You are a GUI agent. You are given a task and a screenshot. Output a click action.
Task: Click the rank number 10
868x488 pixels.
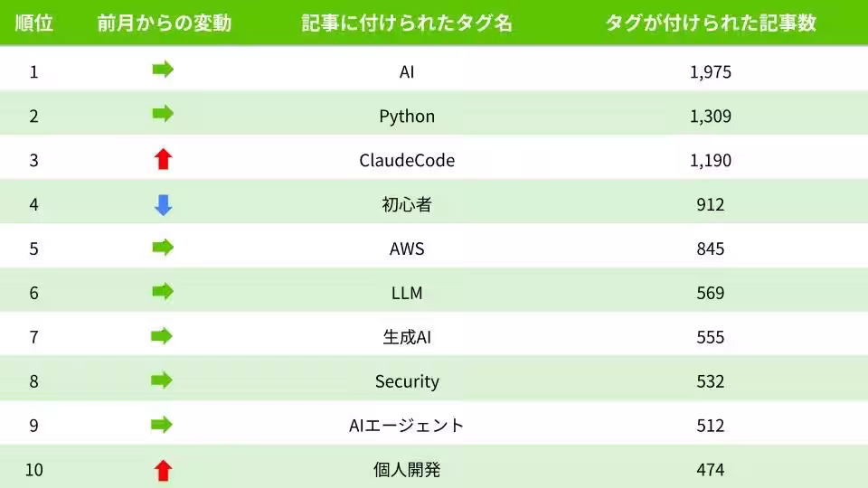tap(34, 470)
